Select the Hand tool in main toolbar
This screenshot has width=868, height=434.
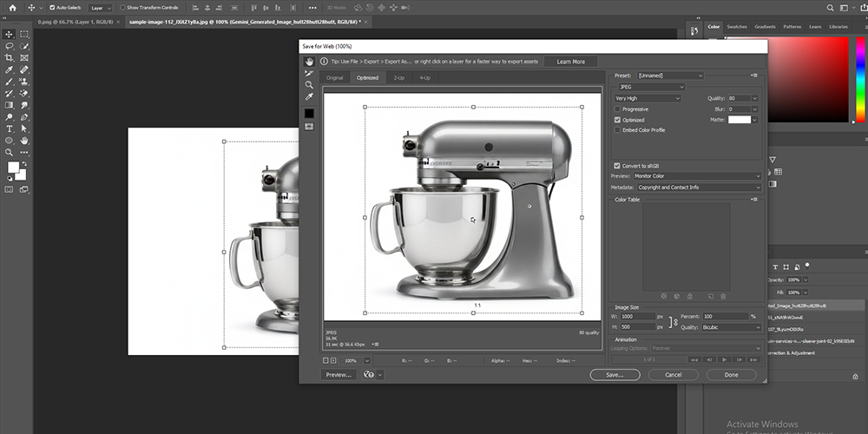click(x=23, y=141)
